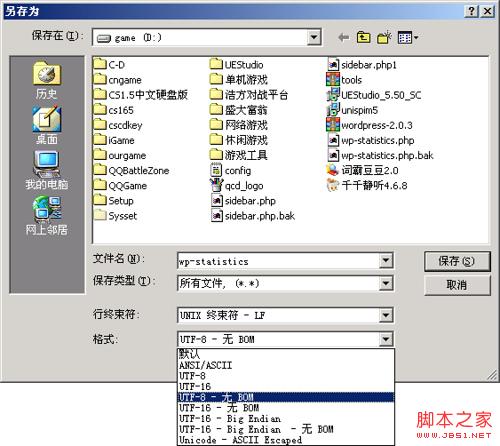The height and width of the screenshot is (446, 500).
Task: Choose UTF-16 - 无 BOM option
Action: pyautogui.click(x=286, y=408)
